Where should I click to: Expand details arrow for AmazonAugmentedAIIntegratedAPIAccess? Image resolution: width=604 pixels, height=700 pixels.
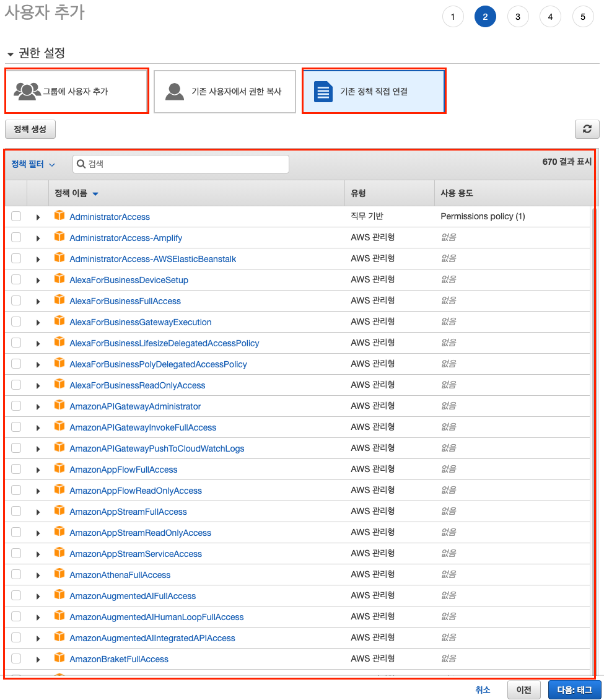38,639
